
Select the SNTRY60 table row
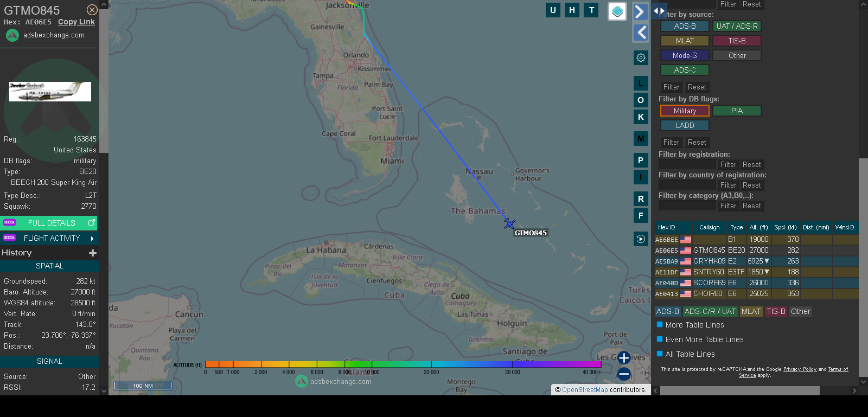pos(756,272)
